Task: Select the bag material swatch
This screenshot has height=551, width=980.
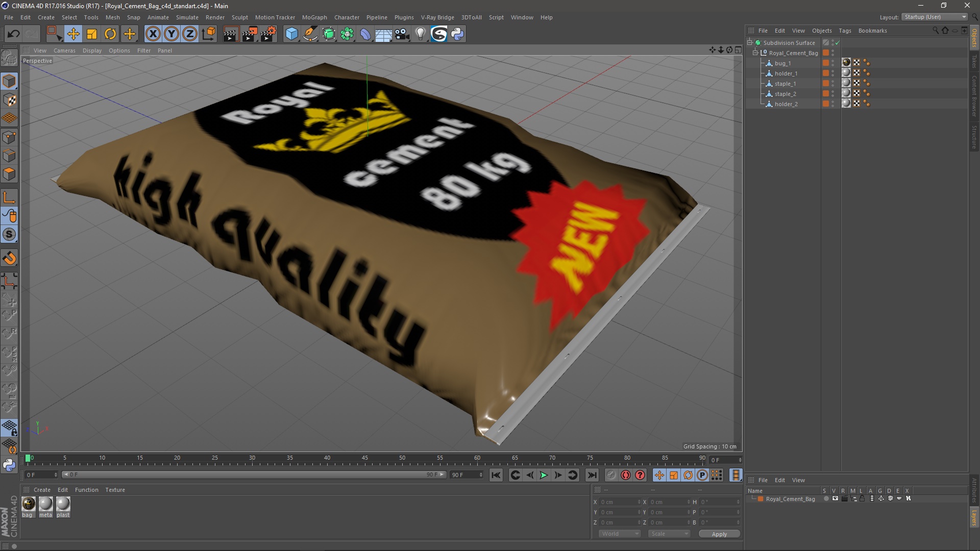Action: pos(29,504)
